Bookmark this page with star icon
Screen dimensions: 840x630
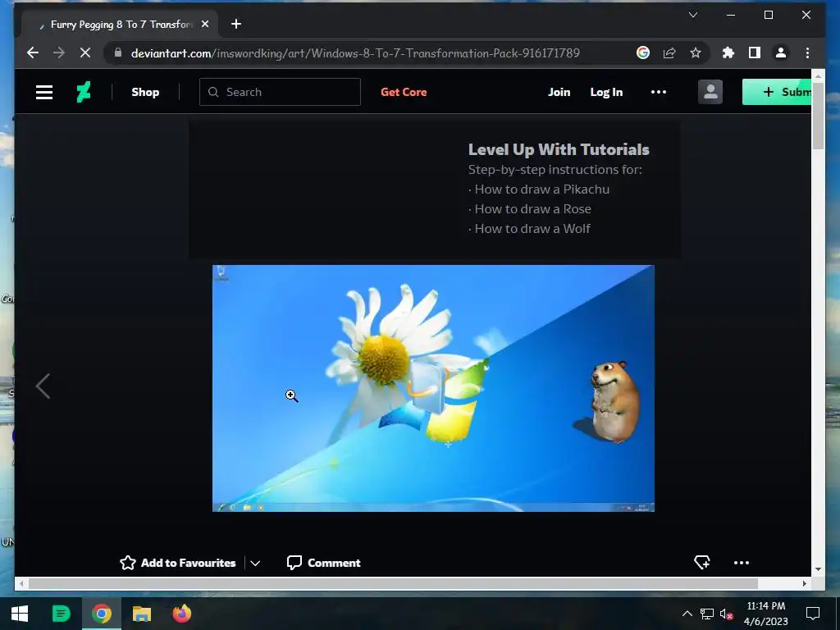(x=696, y=52)
